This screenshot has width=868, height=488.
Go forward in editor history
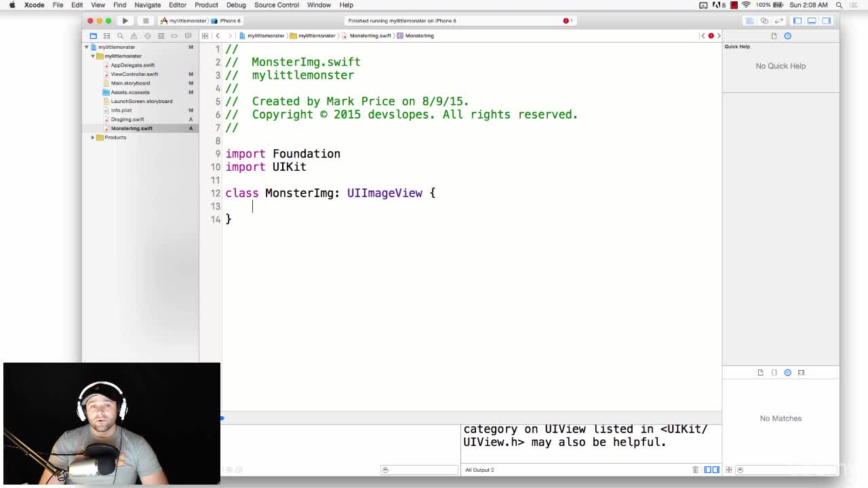click(230, 36)
